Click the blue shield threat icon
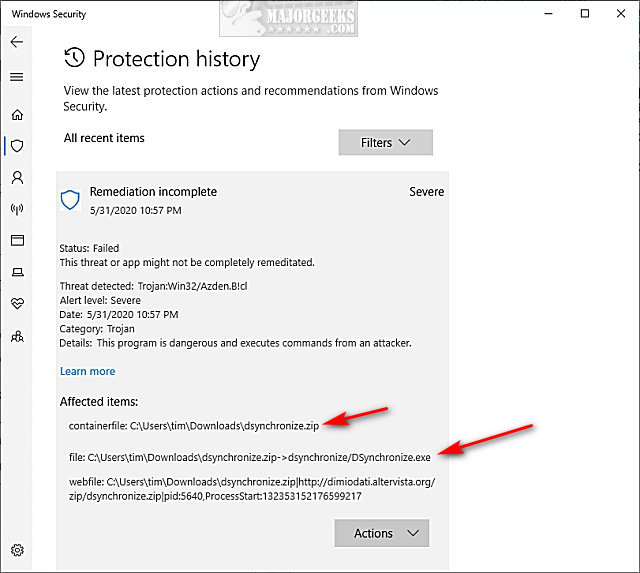The width and height of the screenshot is (640, 573). click(x=70, y=200)
